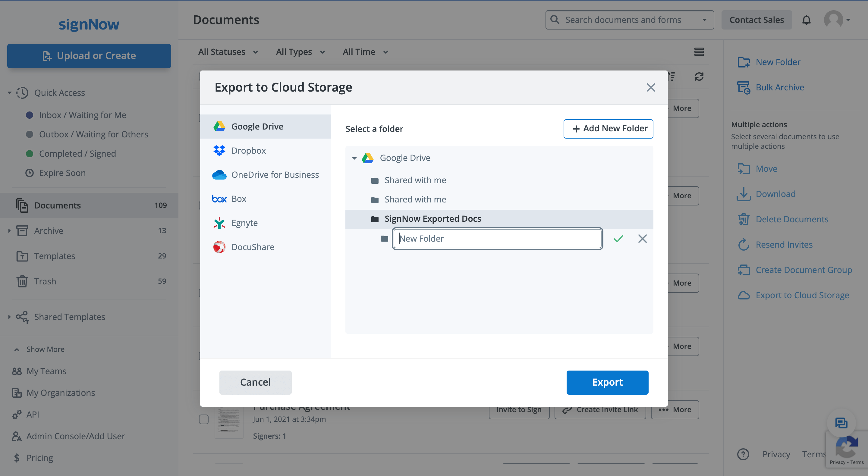Open the search options dropdown arrow
The image size is (868, 476).
(x=704, y=20)
